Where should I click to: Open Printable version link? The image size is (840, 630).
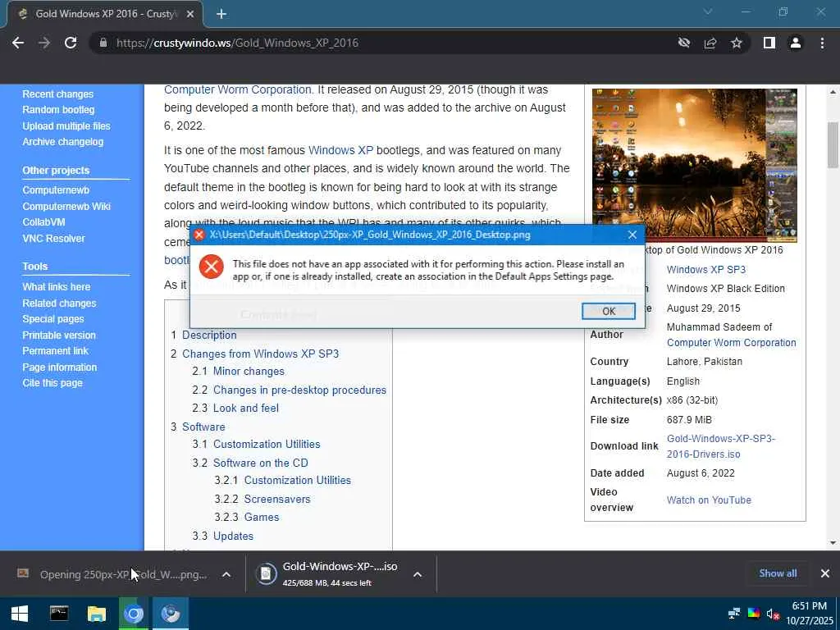point(59,336)
